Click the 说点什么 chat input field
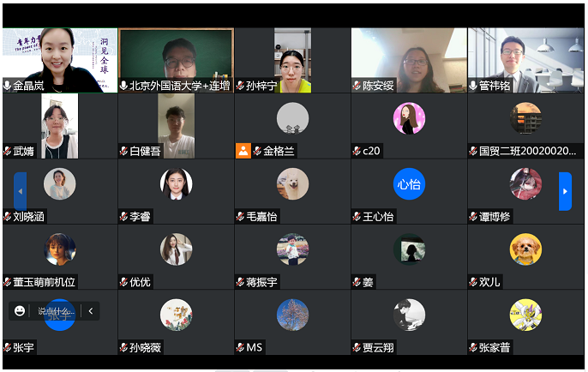The height and width of the screenshot is (372, 588). pyautogui.click(x=57, y=311)
